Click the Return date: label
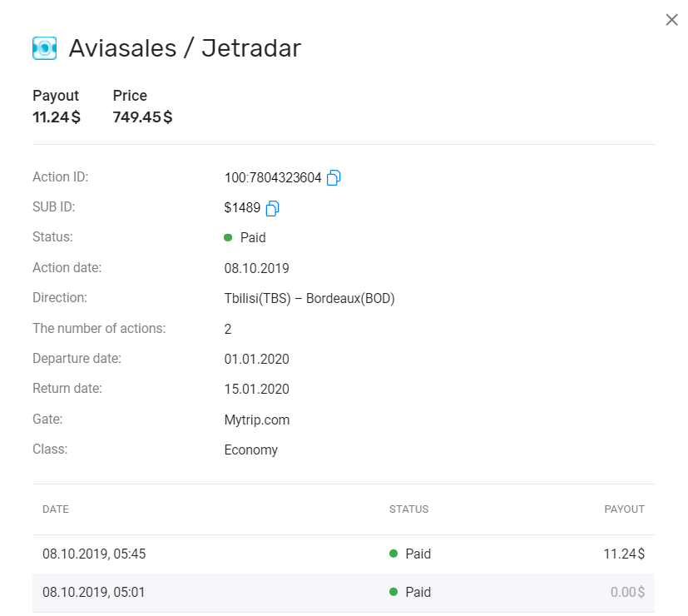 (67, 389)
